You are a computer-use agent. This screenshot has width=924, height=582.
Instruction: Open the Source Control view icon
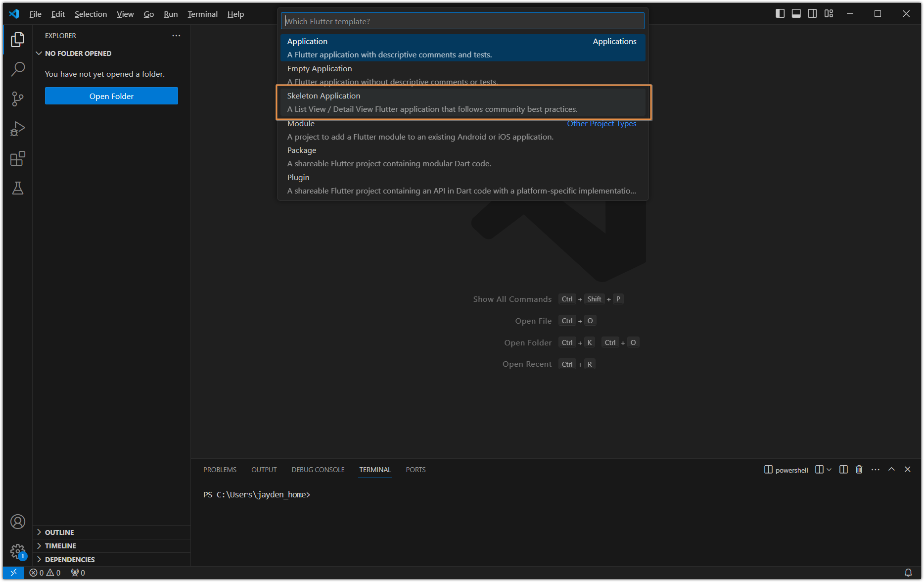click(x=18, y=99)
